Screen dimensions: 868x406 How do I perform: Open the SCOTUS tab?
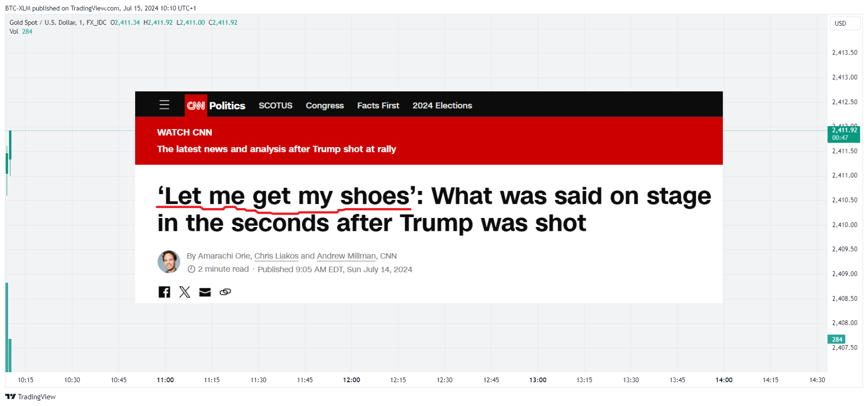(x=276, y=106)
